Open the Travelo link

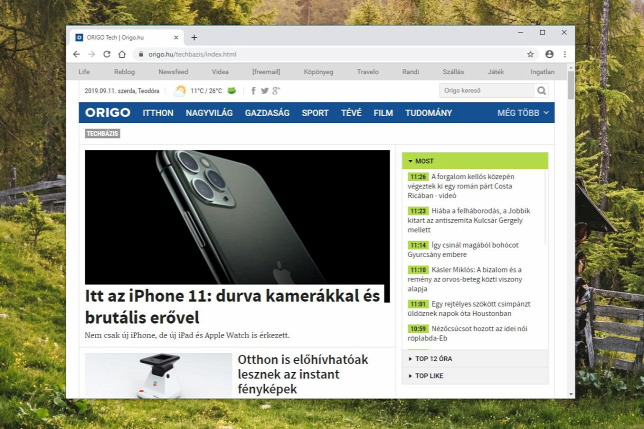pyautogui.click(x=368, y=71)
